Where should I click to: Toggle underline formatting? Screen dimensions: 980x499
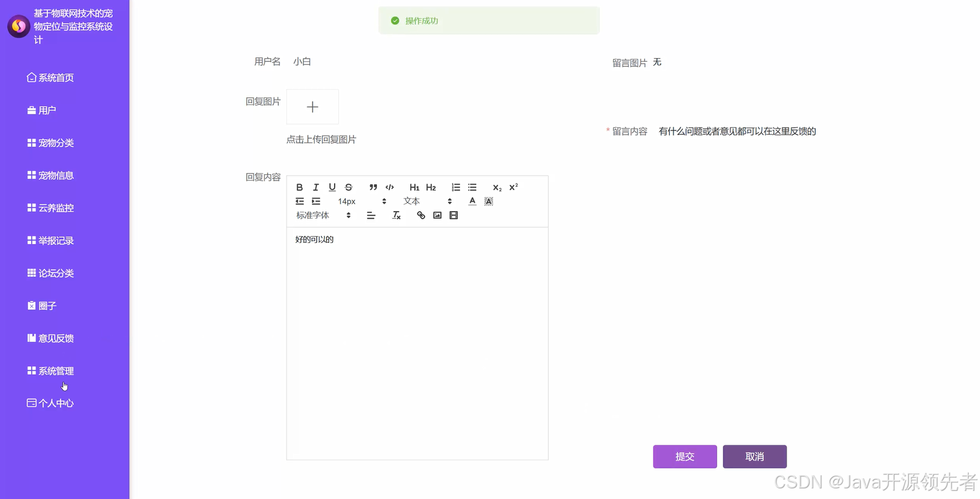point(332,187)
